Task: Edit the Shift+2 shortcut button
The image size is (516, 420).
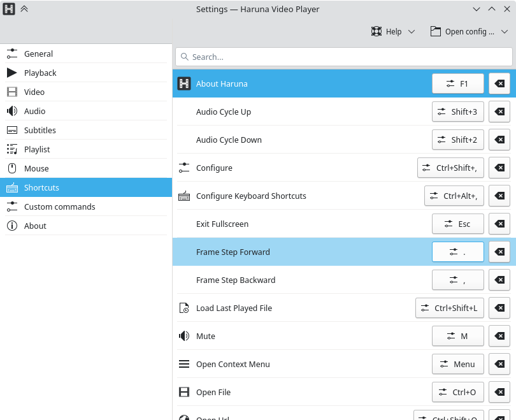Action: (x=458, y=140)
